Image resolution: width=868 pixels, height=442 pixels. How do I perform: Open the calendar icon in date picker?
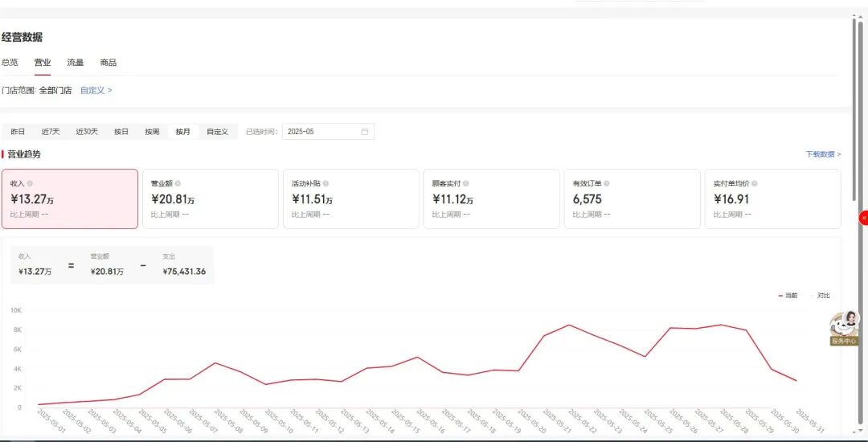(x=365, y=132)
